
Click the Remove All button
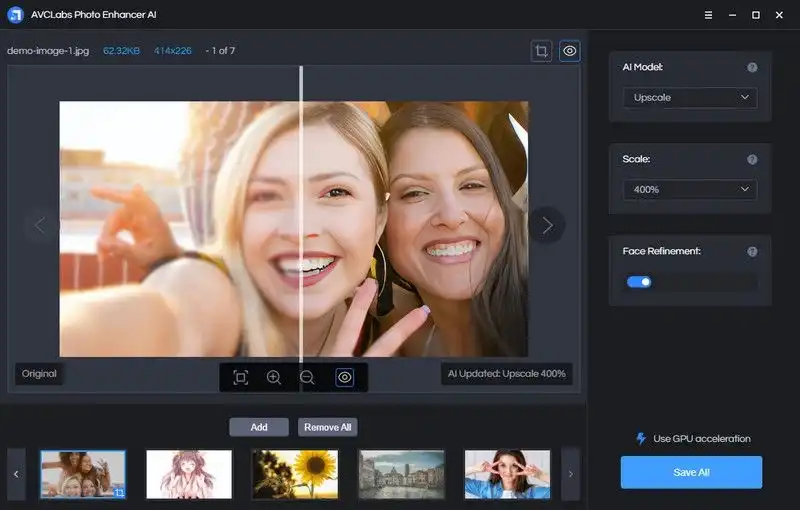(328, 427)
